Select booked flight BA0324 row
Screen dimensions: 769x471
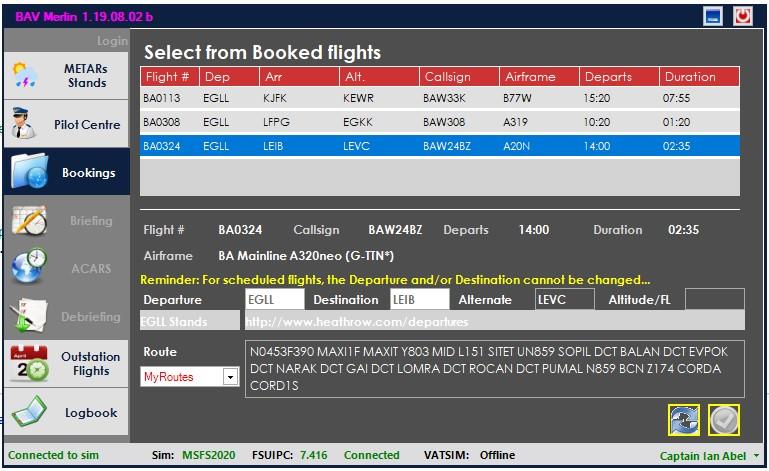(440, 146)
